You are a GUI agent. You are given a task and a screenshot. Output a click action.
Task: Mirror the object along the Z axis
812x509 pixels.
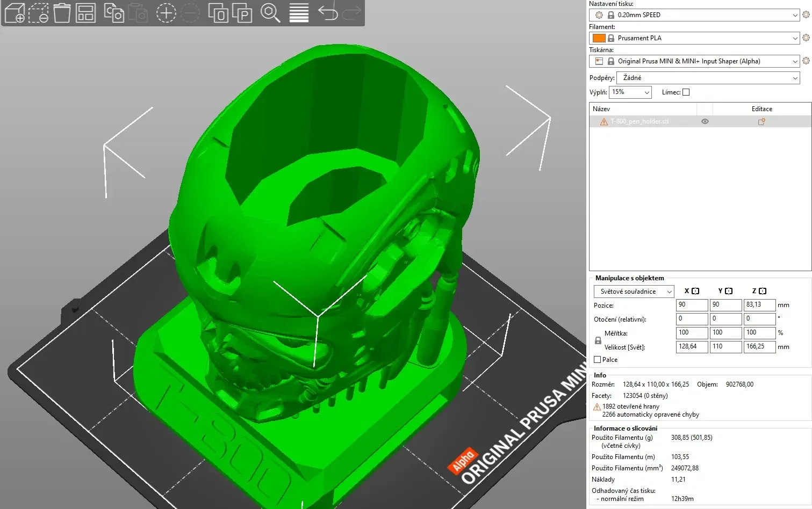(x=763, y=291)
